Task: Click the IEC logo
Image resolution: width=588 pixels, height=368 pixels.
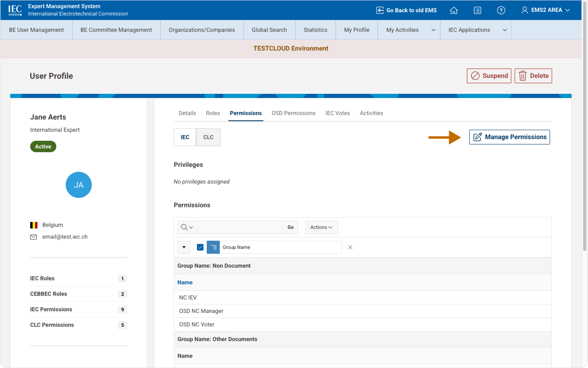Action: point(15,10)
